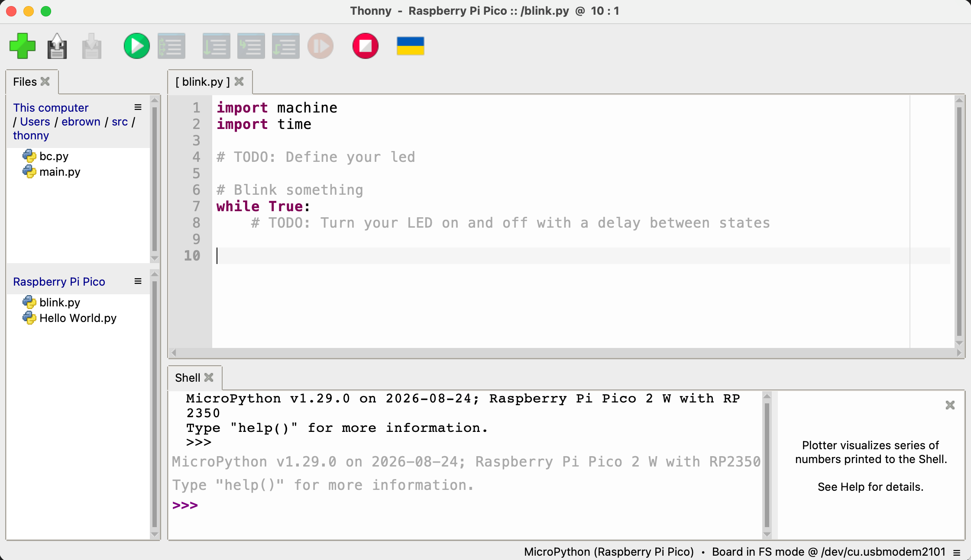971x560 pixels.
Task: Click Step into debugger icon
Action: tap(251, 46)
